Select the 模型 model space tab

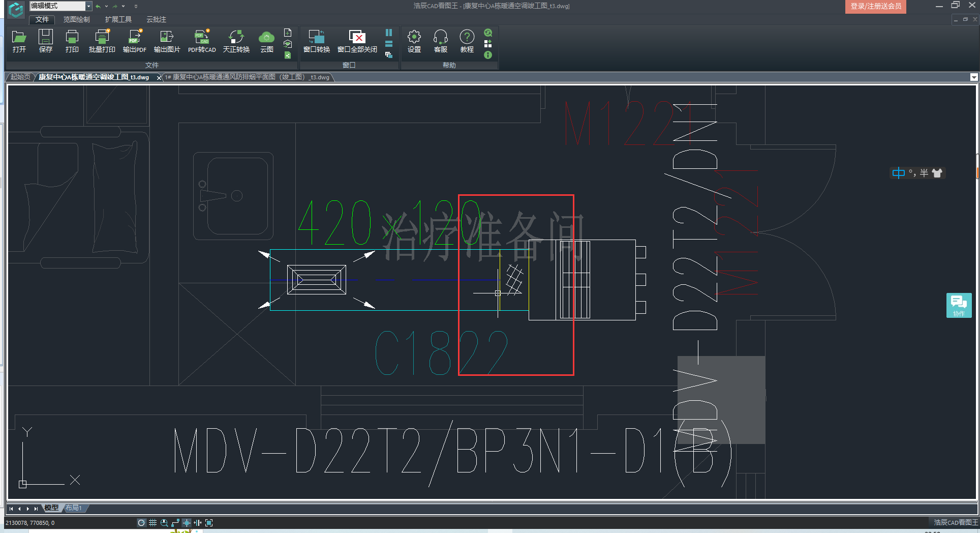point(51,508)
